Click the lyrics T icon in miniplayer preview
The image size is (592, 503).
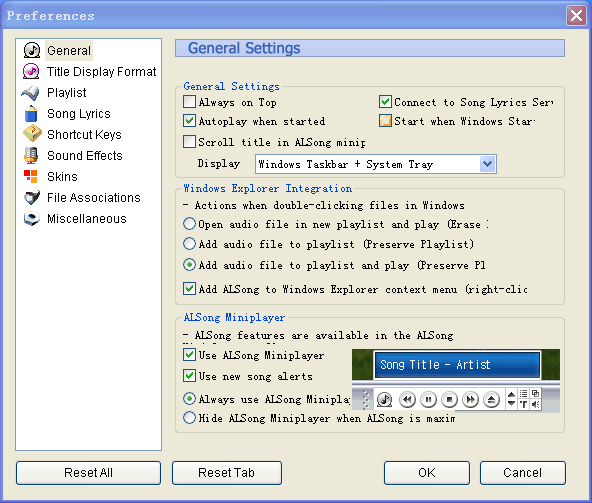click(524, 404)
